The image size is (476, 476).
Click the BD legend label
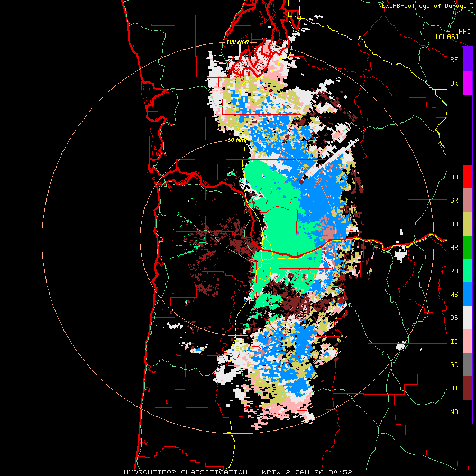(454, 224)
